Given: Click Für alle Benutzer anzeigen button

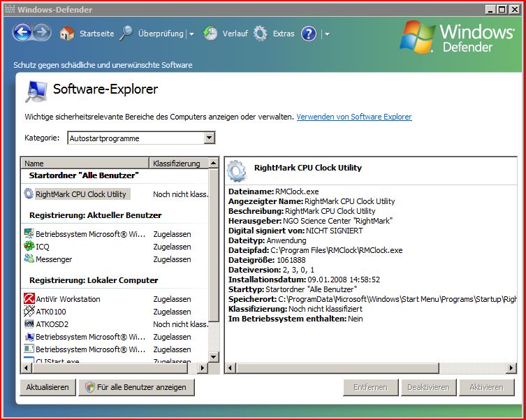Looking at the screenshot, I should (136, 387).
